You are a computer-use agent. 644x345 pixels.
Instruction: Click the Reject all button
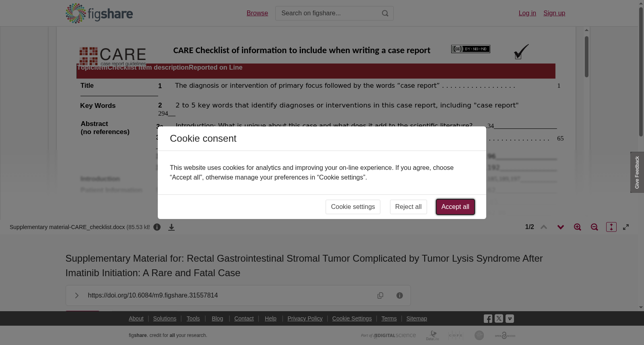pyautogui.click(x=408, y=207)
